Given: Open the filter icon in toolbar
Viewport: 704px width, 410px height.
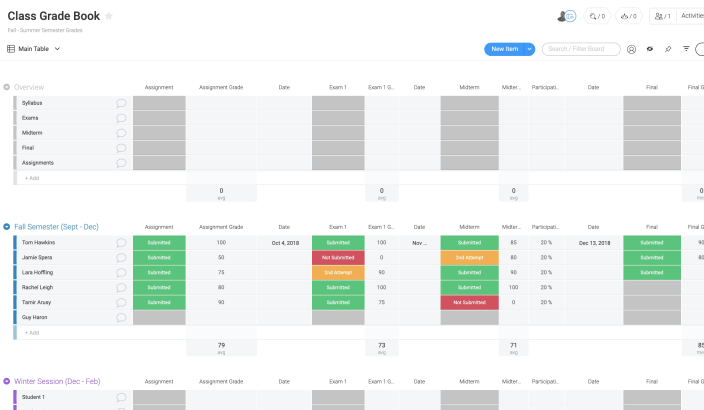Looking at the screenshot, I should 686,48.
